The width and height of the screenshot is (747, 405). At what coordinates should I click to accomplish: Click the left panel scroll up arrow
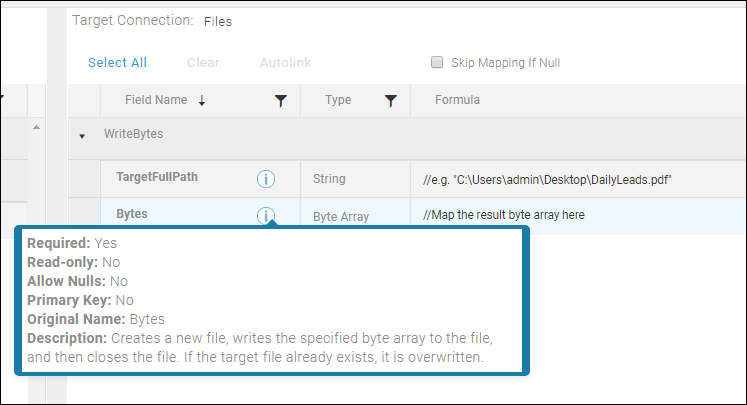click(36, 127)
